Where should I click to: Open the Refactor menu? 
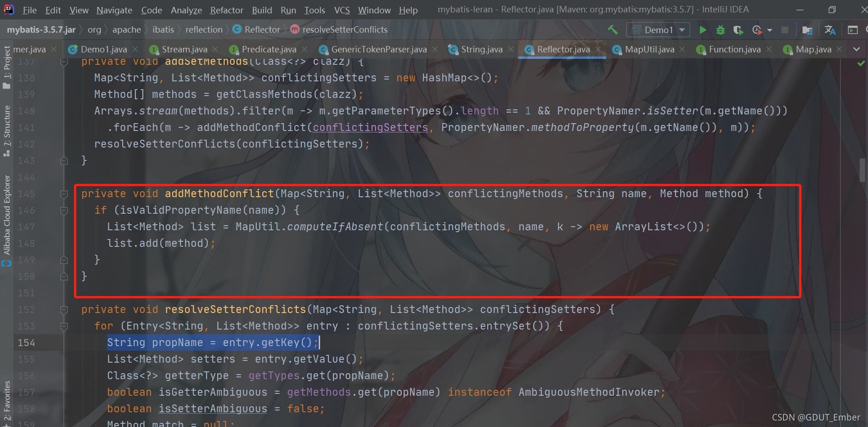pos(226,10)
